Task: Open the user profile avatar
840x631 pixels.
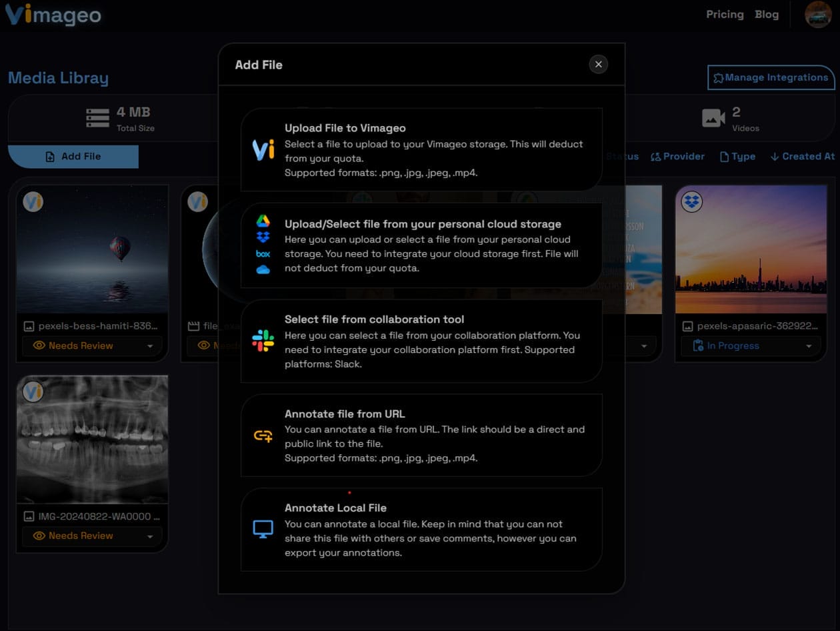Action: pyautogui.click(x=817, y=15)
